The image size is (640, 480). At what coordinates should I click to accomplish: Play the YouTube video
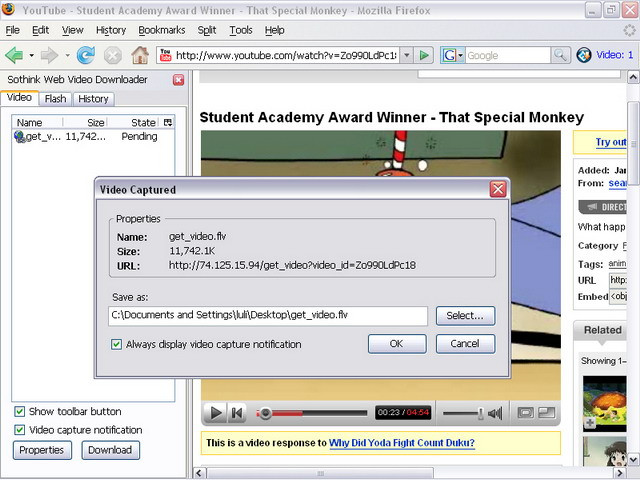coord(216,413)
